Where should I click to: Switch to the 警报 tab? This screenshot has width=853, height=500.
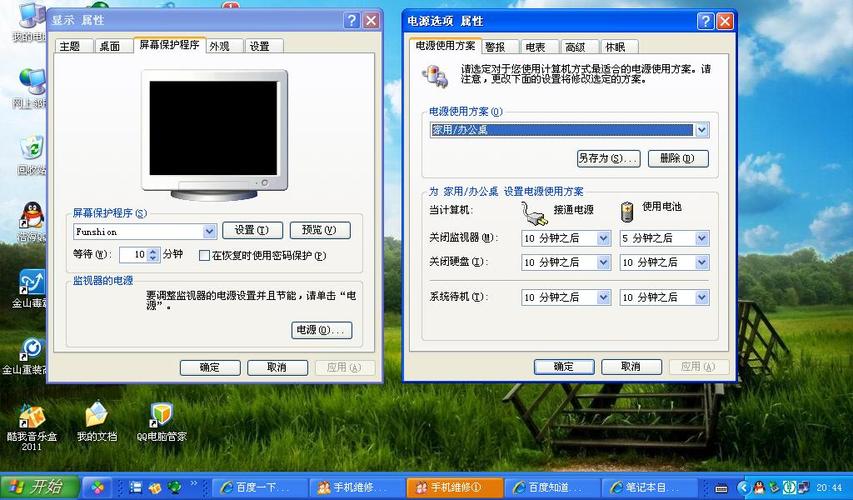coord(499,47)
